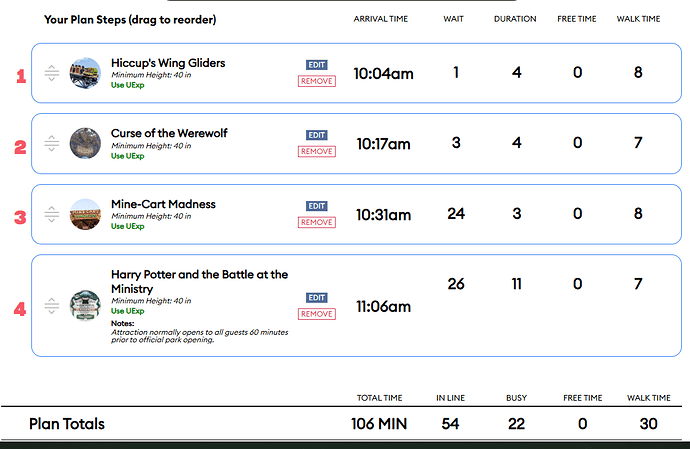Click the Harry Potter attraction thumbnail
The image size is (690, 449).
85,306
